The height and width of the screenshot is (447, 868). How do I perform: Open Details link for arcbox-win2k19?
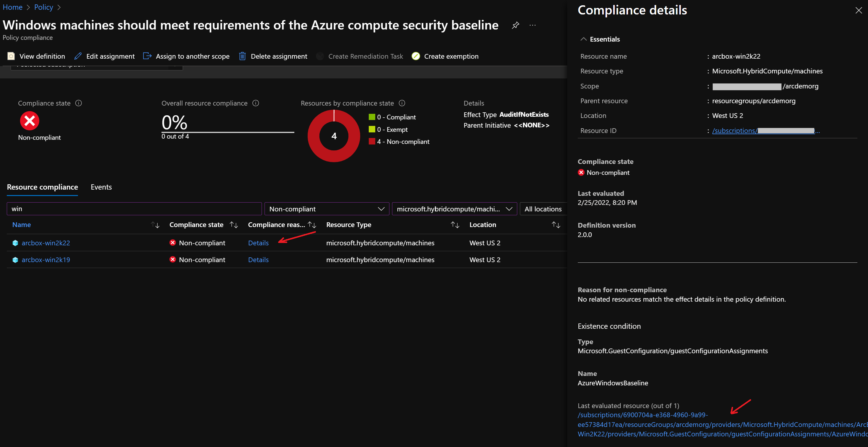(258, 260)
